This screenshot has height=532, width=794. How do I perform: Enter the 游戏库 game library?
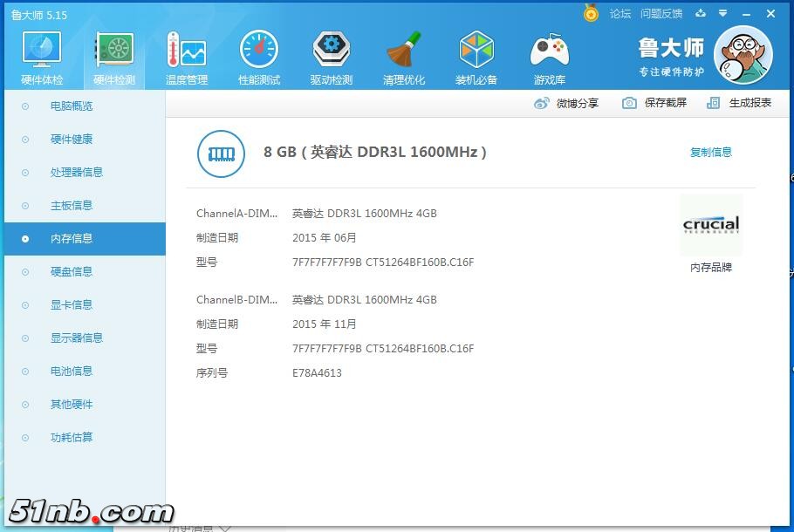click(x=549, y=54)
